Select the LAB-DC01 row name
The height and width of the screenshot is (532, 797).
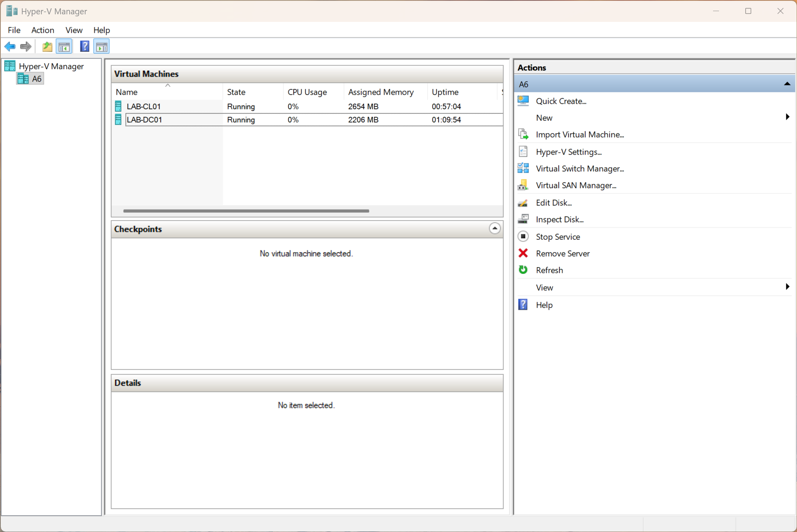pyautogui.click(x=144, y=120)
